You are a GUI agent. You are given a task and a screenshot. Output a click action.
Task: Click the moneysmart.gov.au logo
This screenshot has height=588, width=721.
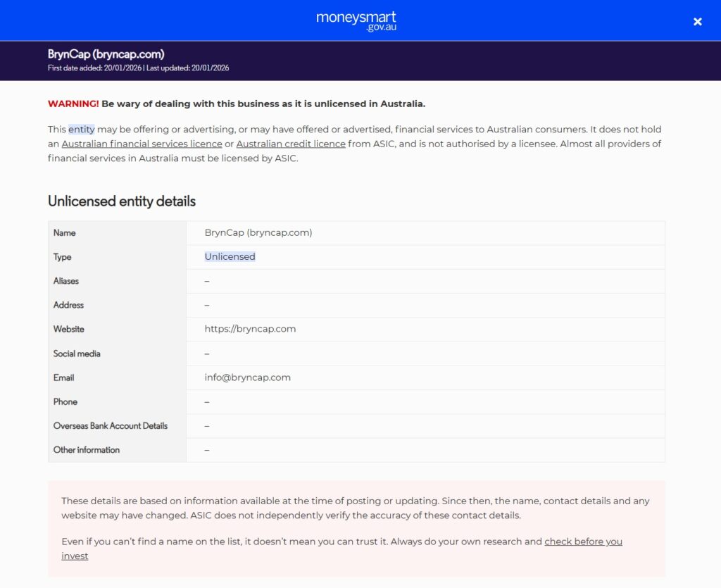(356, 20)
